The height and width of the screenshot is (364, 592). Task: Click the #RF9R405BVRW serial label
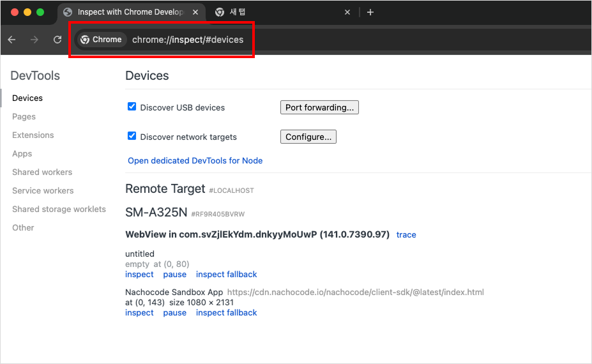pyautogui.click(x=218, y=214)
